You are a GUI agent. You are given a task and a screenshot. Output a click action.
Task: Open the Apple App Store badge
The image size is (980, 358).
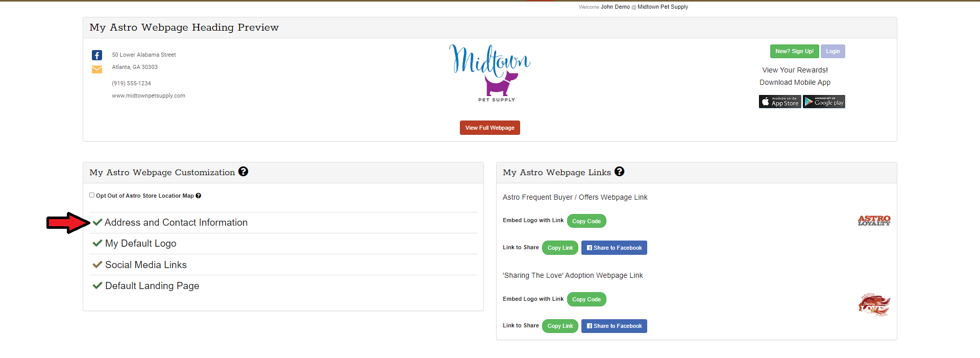point(779,102)
